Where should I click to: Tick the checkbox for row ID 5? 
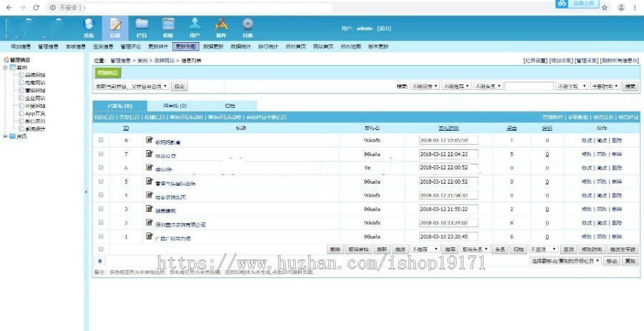click(x=101, y=182)
